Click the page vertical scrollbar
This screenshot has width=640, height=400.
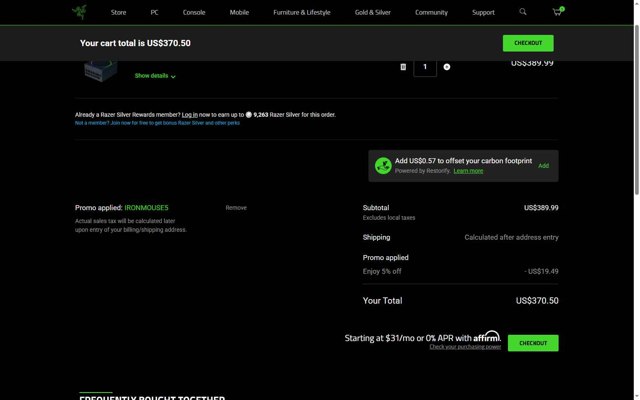pyautogui.click(x=637, y=110)
